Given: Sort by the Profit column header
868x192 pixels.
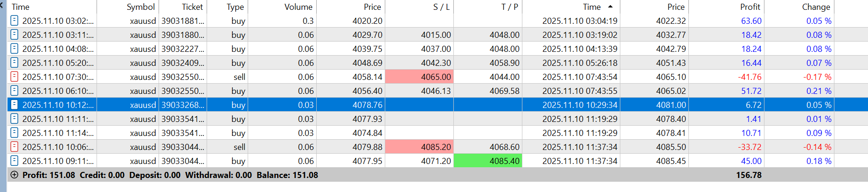Looking at the screenshot, I should tap(750, 7).
